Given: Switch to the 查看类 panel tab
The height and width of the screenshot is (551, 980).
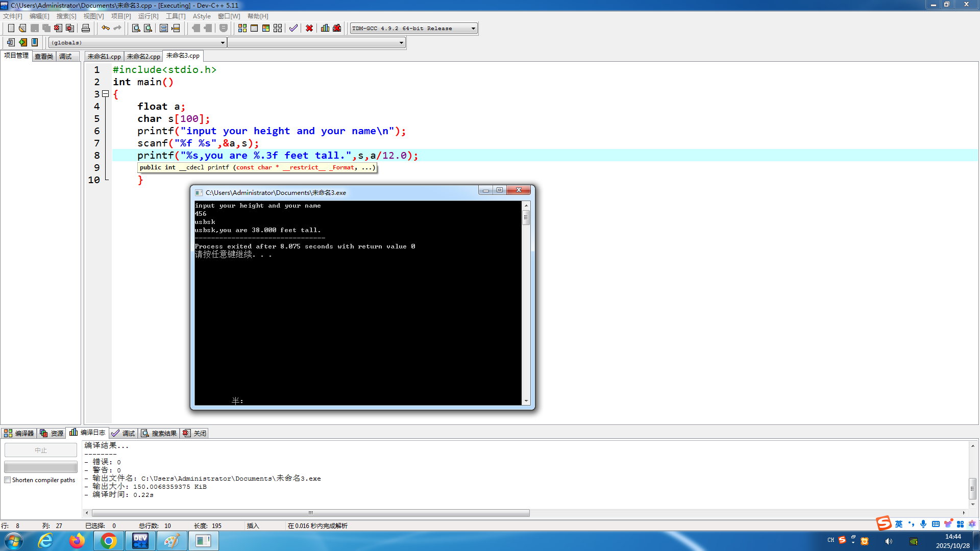Looking at the screenshot, I should click(44, 57).
